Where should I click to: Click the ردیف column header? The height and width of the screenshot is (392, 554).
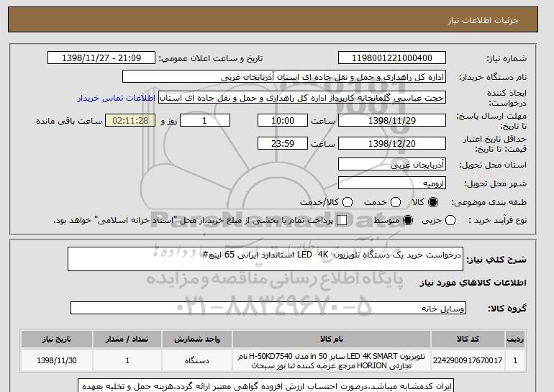pos(515,339)
